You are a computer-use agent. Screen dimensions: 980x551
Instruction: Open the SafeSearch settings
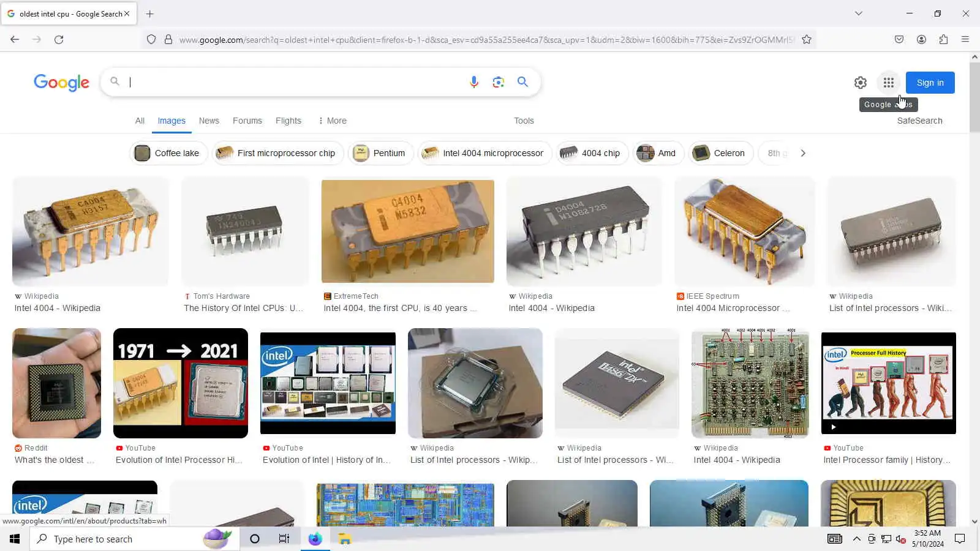[x=919, y=121]
